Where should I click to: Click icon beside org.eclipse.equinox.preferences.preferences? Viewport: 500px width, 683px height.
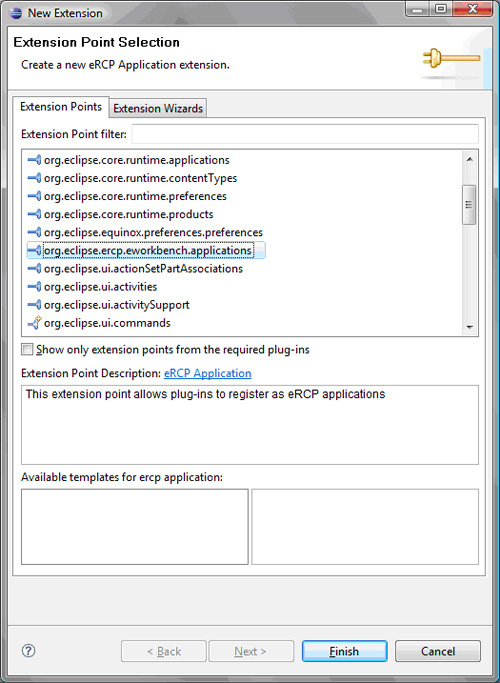[x=34, y=233]
